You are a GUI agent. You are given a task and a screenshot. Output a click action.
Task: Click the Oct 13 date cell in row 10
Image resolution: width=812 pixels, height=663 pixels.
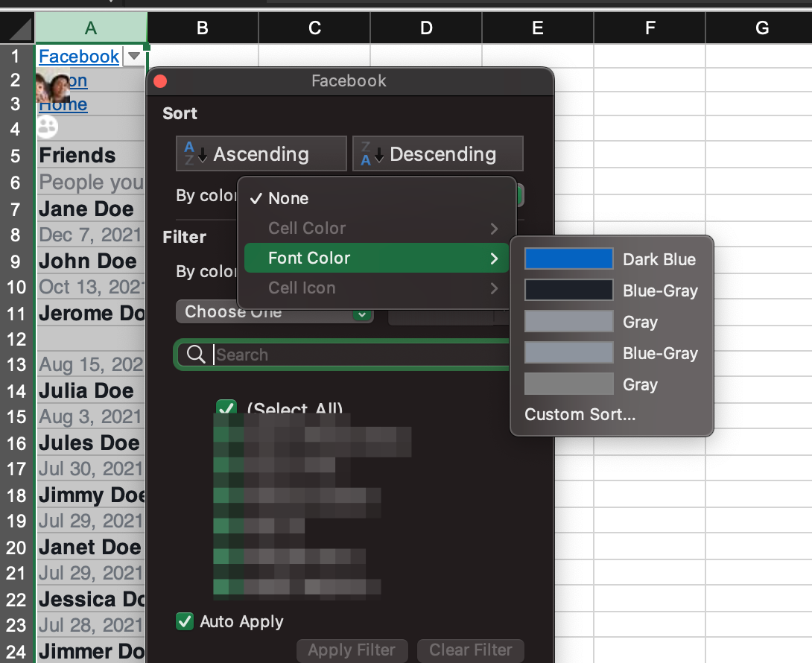(x=91, y=287)
